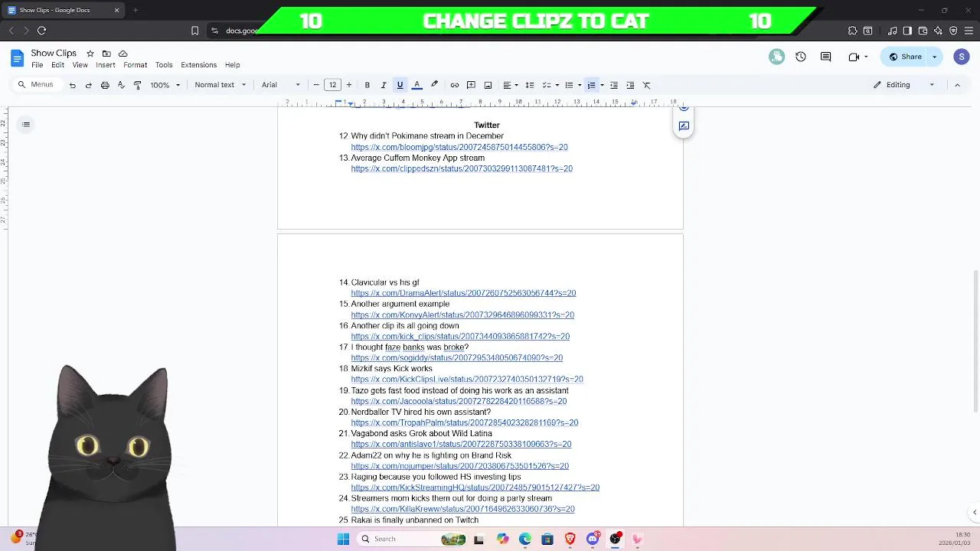
Task: Decrease the indent level
Action: coord(613,85)
